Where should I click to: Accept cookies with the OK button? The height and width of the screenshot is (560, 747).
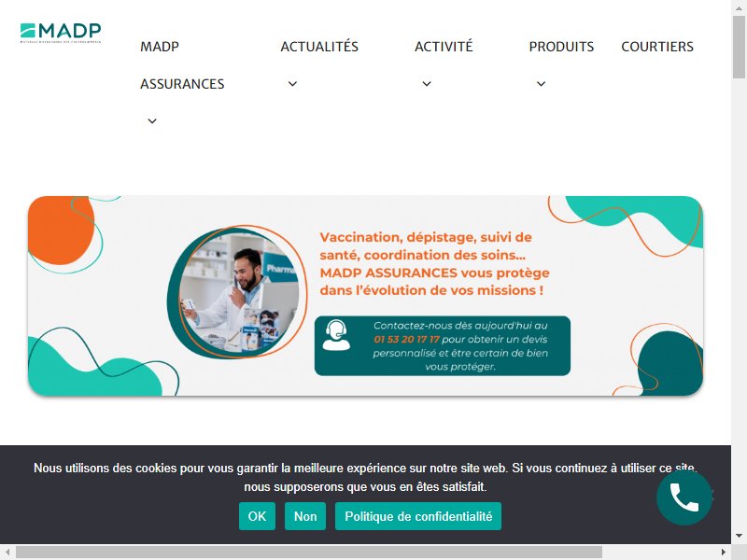pos(258,516)
